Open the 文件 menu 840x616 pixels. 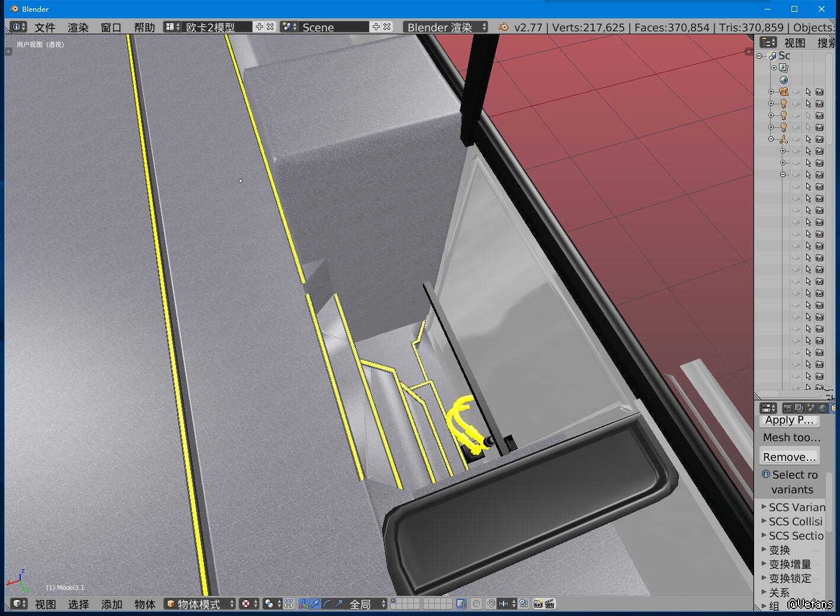(44, 27)
